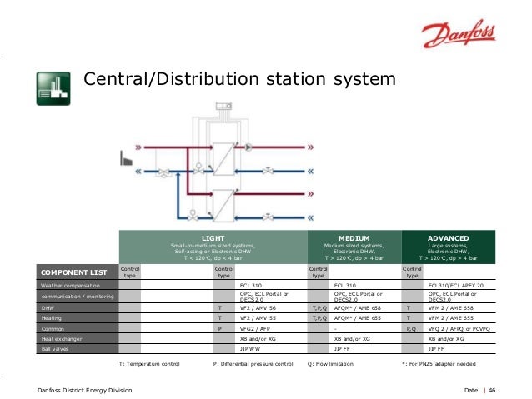Click the COMPONENT LIST header cell

[78, 272]
